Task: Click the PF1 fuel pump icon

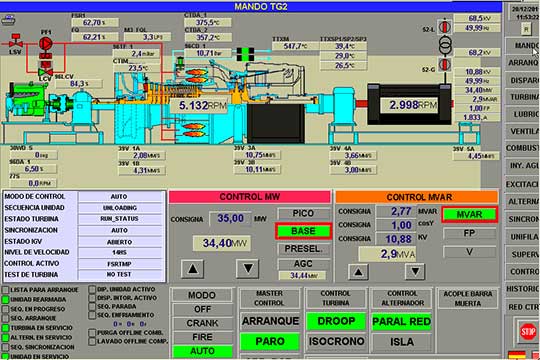Action: (x=45, y=44)
